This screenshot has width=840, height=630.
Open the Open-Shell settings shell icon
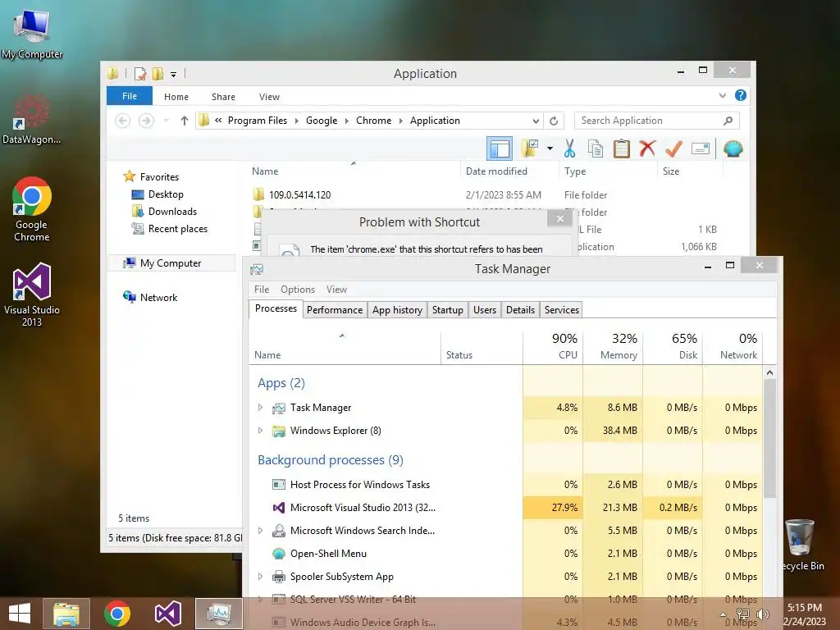point(733,148)
